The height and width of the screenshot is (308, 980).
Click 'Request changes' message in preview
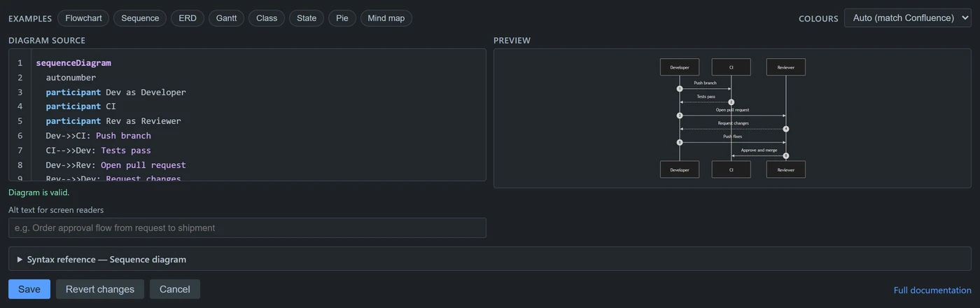733,123
